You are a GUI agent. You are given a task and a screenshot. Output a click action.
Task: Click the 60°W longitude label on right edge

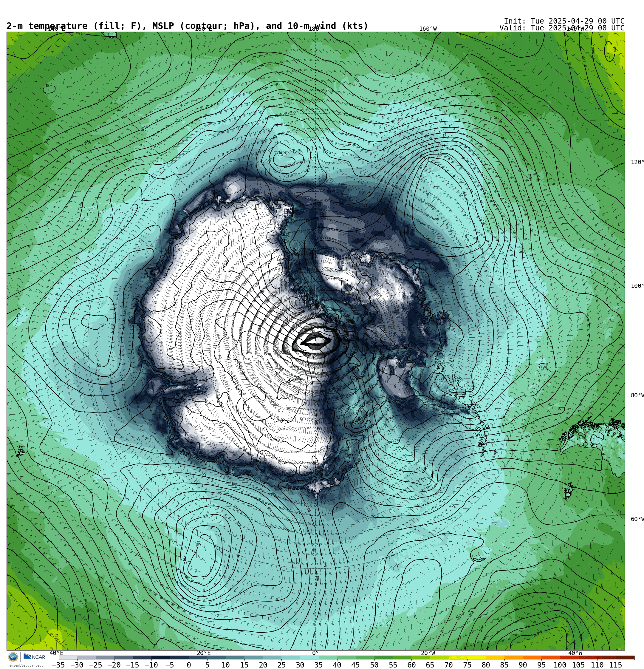click(x=637, y=519)
